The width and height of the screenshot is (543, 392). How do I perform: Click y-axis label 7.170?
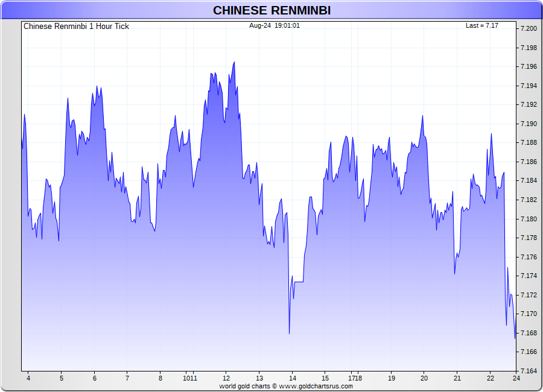529,314
